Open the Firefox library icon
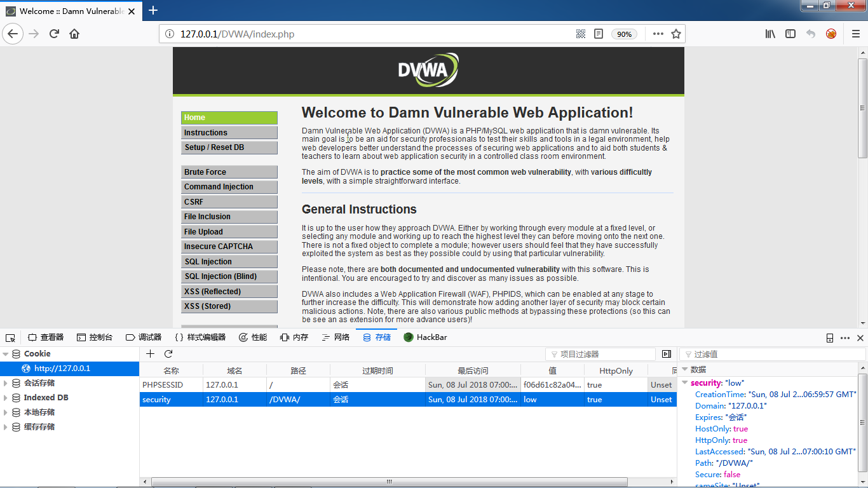Viewport: 868px width, 488px height. point(770,34)
